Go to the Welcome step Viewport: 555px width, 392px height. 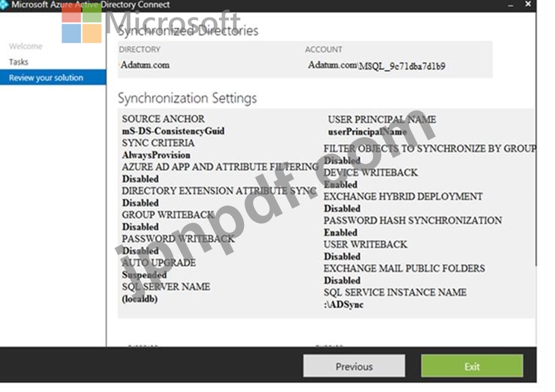click(25, 46)
